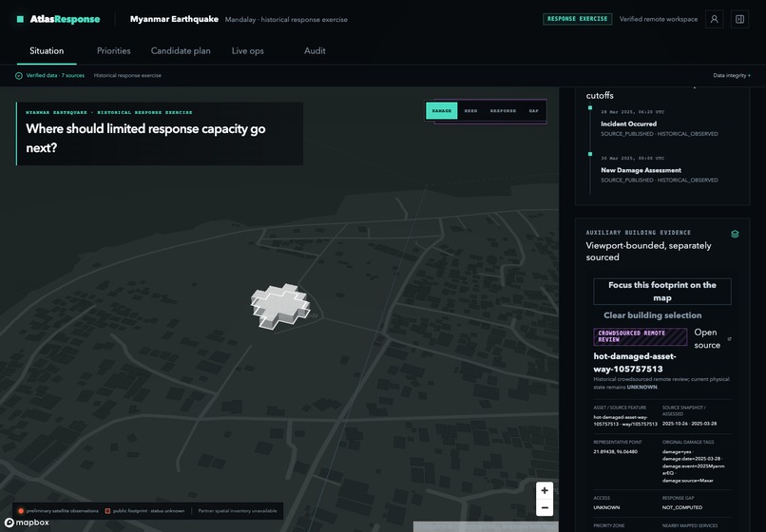Click the Myanmar Earthquake title
Screen dimensions: 766x532
point(174,19)
